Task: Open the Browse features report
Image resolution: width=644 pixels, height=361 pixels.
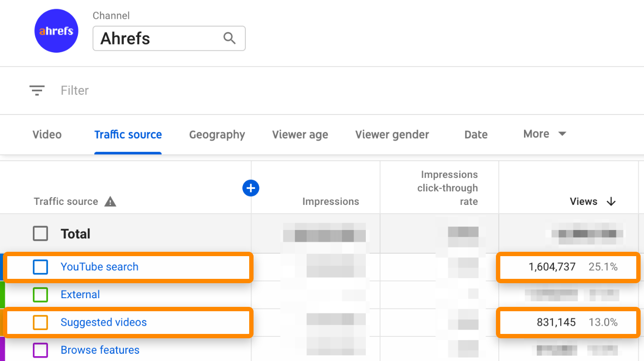Action: pyautogui.click(x=100, y=350)
